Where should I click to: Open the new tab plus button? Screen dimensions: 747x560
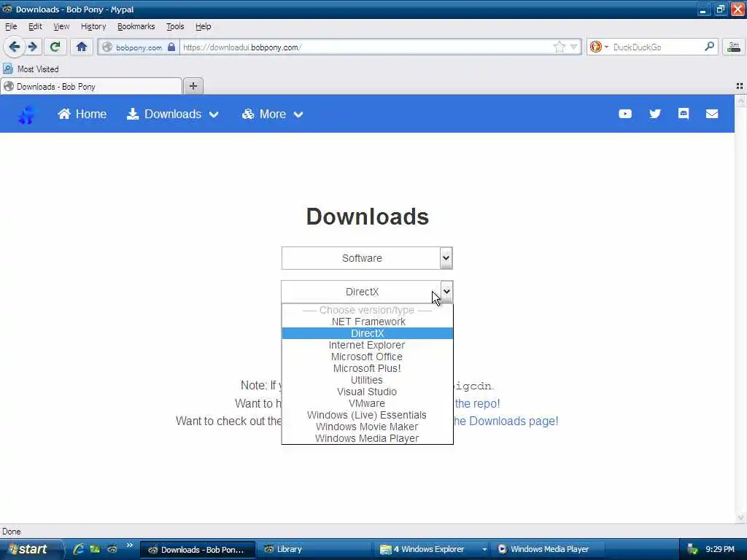pos(193,86)
